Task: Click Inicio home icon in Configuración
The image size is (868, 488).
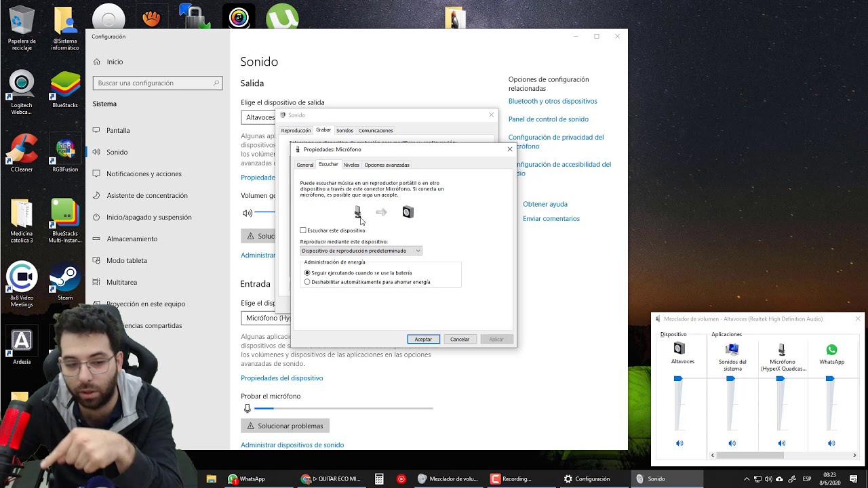Action: point(96,62)
